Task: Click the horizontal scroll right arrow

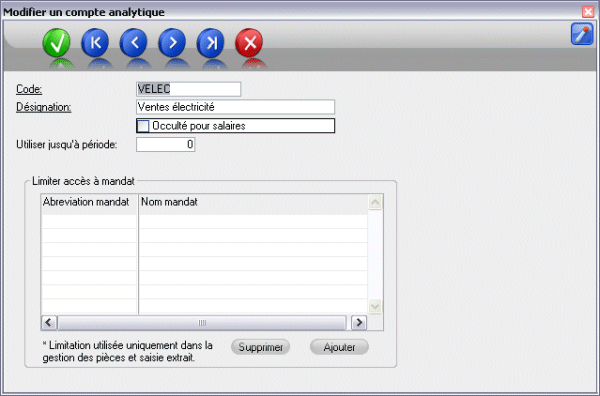Action: point(359,323)
